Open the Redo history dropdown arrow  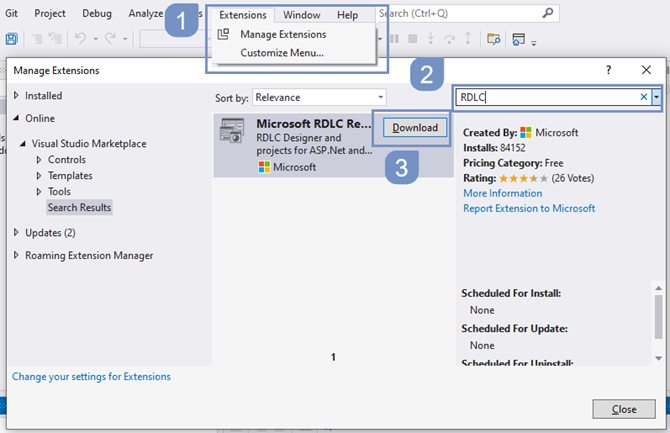click(x=125, y=39)
